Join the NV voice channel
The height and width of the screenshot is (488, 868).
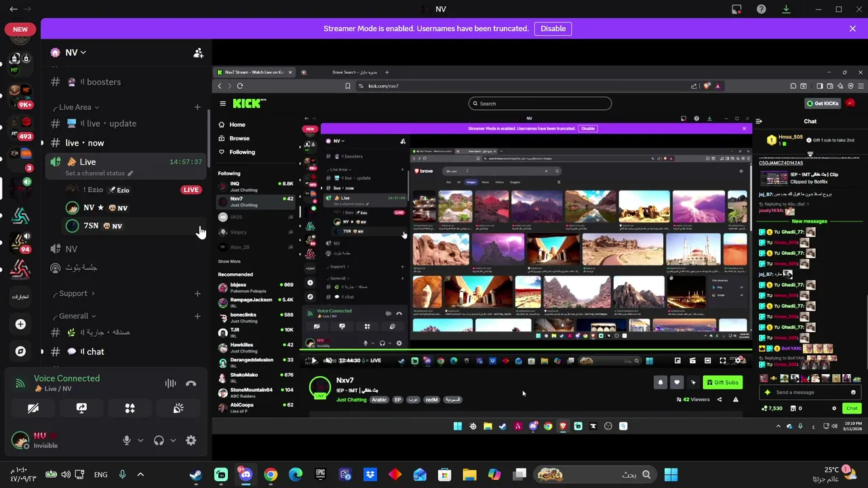coord(126,249)
